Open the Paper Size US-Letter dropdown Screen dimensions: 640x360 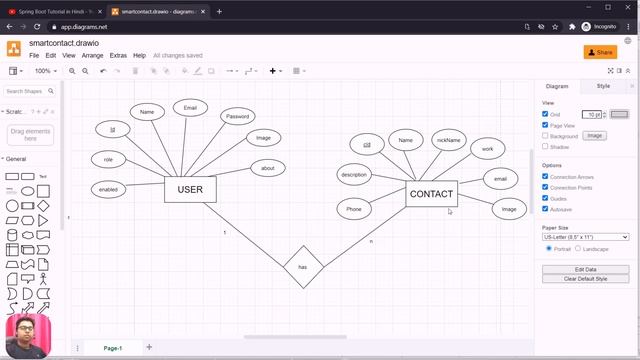[x=585, y=237]
